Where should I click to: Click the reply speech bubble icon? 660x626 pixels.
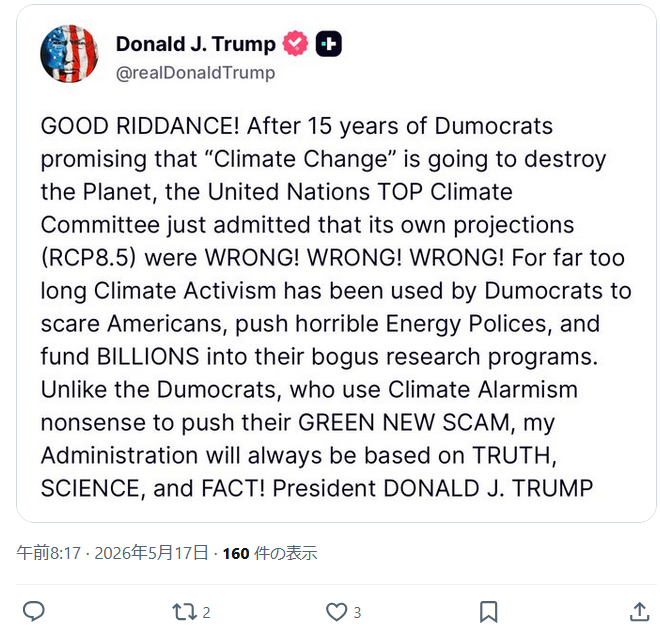[33, 612]
